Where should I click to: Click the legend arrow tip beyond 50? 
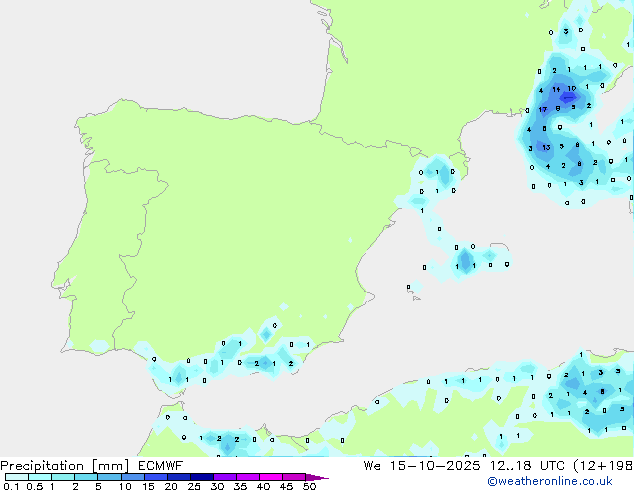pyautogui.click(x=317, y=477)
